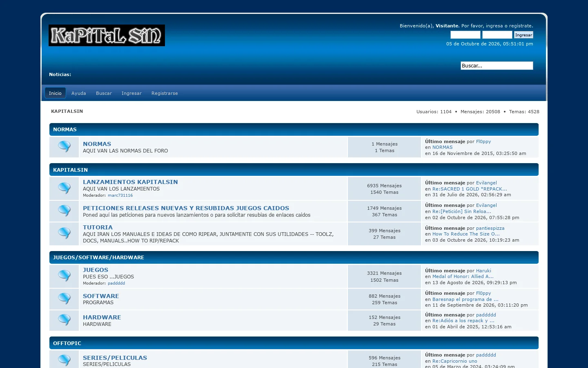Focus the username login field
Screen dimensions: 588x368
(465, 35)
